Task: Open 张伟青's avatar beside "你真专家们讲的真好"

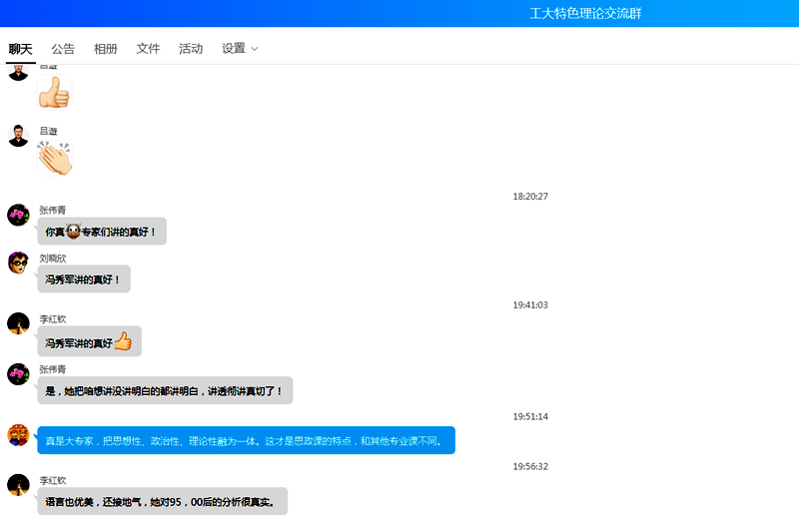Action: pyautogui.click(x=18, y=215)
